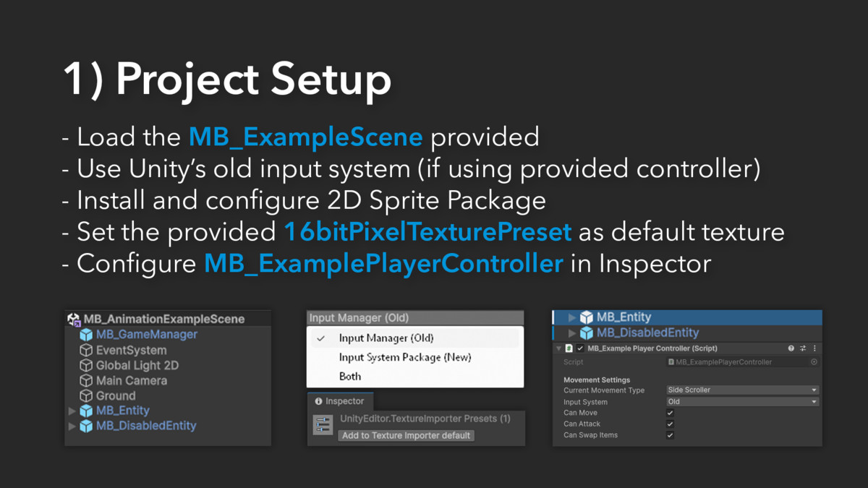Disable the Can Swap Items checkbox

click(x=671, y=435)
